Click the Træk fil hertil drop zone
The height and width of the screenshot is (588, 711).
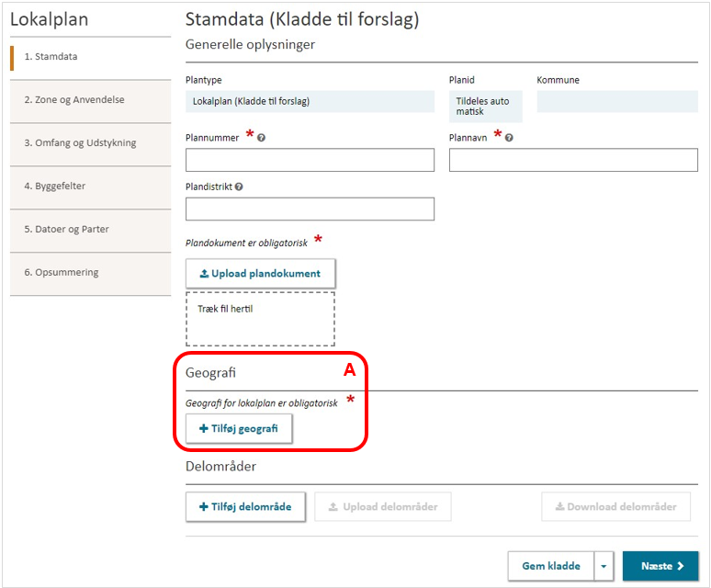pyautogui.click(x=260, y=319)
